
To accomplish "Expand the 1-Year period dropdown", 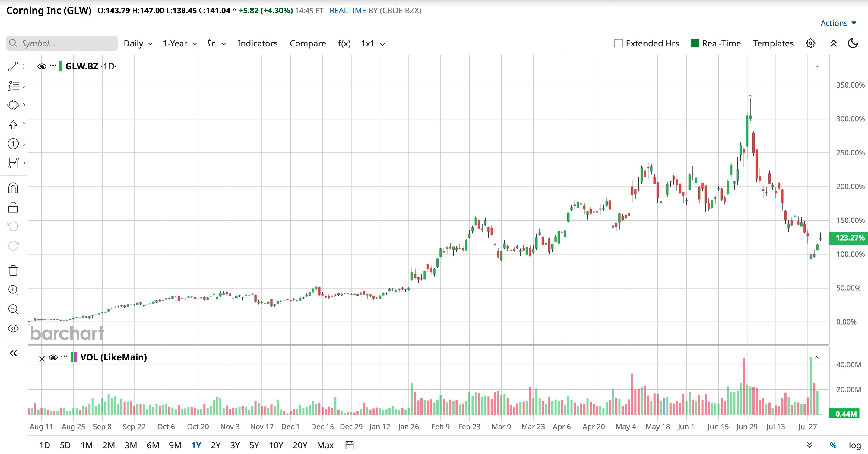I will click(179, 43).
